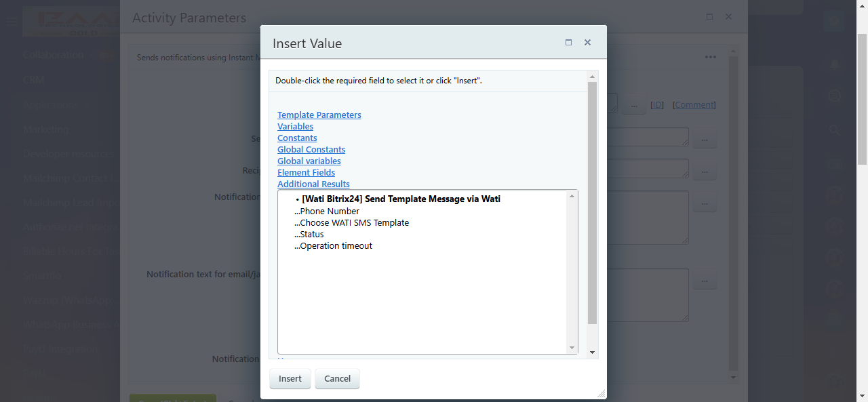Click the field list scroll-up arrow
The image size is (868, 402).
[572, 196]
